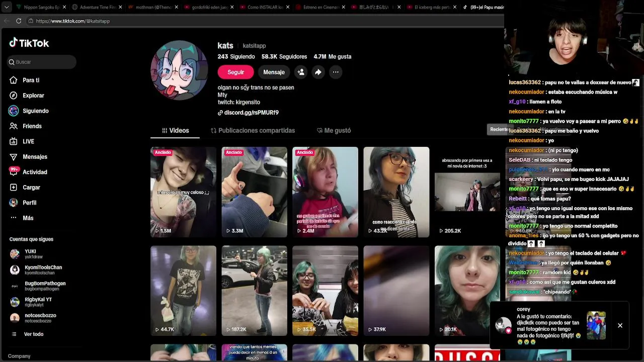The width and height of the screenshot is (644, 362).
Task: Click username Rebeitt in chat
Action: pyautogui.click(x=518, y=199)
